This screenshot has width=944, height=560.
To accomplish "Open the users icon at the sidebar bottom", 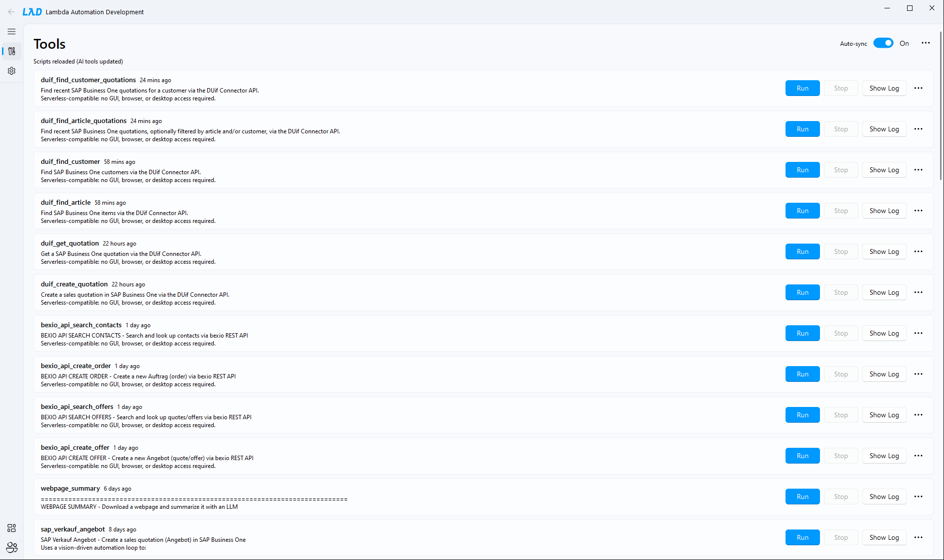I will tap(11, 548).
